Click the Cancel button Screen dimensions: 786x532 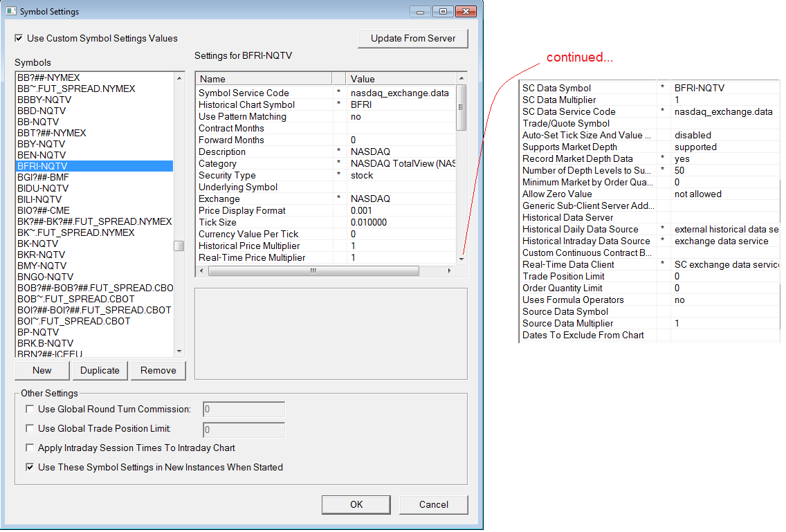pyautogui.click(x=434, y=504)
